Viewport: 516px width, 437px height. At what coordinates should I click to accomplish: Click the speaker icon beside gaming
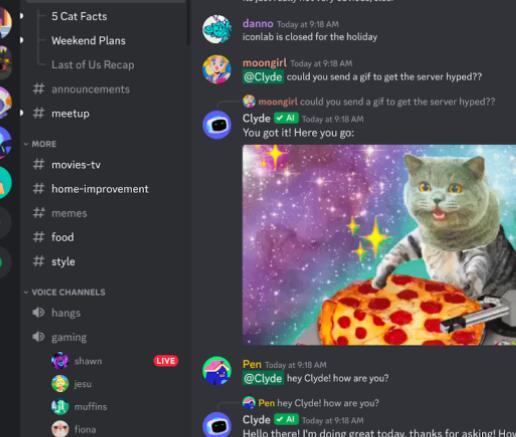pyautogui.click(x=39, y=337)
